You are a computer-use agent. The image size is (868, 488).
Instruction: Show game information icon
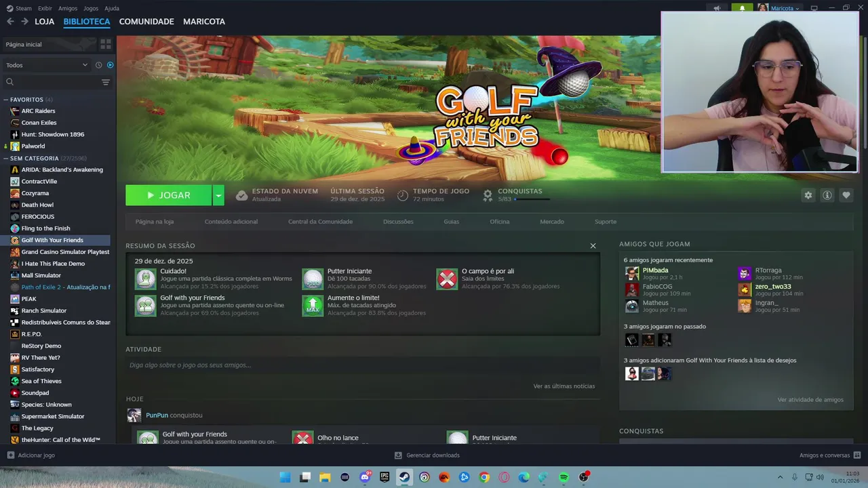827,195
